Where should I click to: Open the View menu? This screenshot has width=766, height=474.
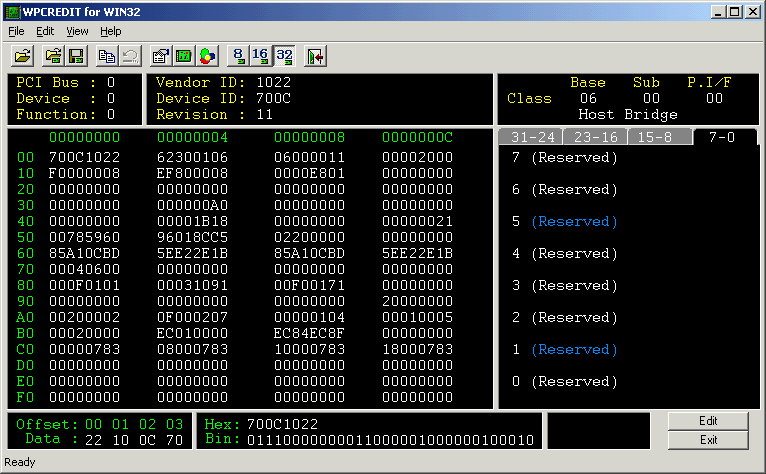[77, 31]
